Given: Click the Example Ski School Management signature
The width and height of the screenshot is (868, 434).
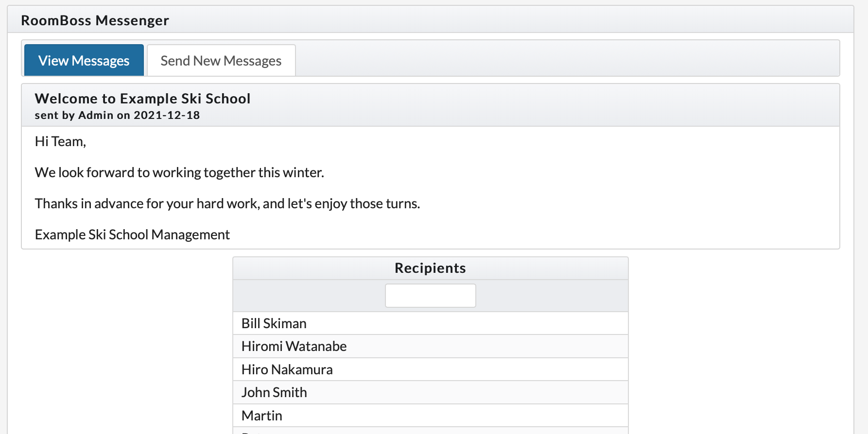Looking at the screenshot, I should [132, 234].
